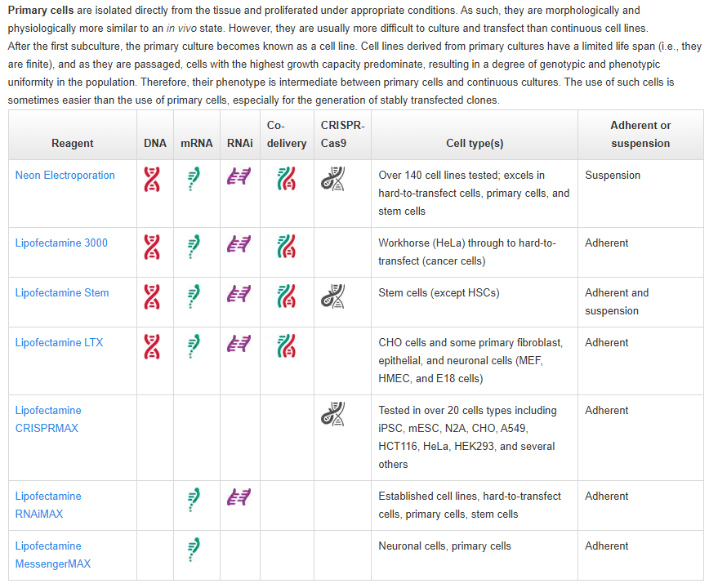Click the DNA icon for Lipofectamine 3000
Screen dimensions: 709x588
(x=152, y=247)
